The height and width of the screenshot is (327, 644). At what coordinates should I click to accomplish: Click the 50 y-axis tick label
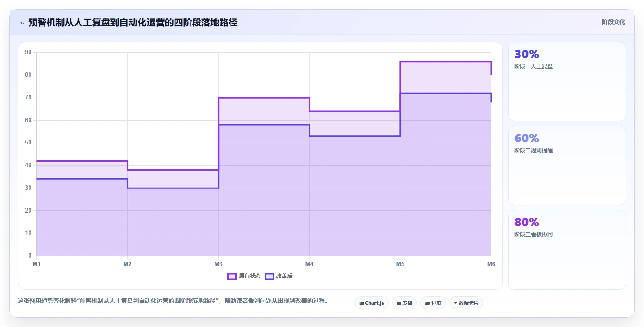(28, 143)
